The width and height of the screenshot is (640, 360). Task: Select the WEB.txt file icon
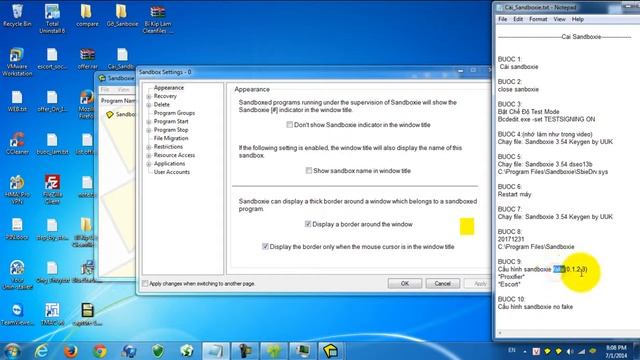tap(17, 102)
